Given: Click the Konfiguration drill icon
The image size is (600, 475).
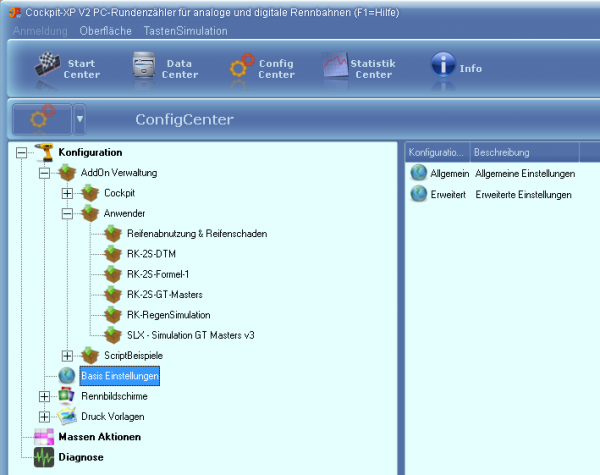Looking at the screenshot, I should (x=44, y=152).
